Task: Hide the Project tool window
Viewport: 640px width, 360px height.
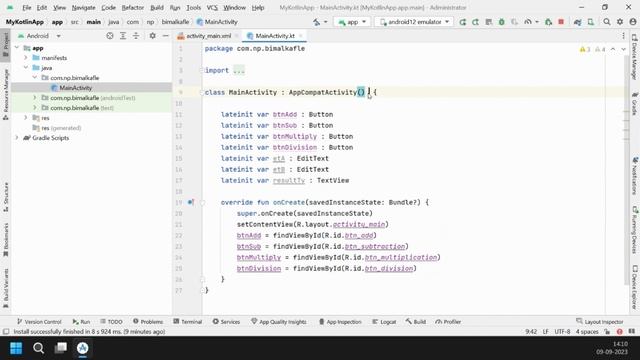Action: (165, 36)
